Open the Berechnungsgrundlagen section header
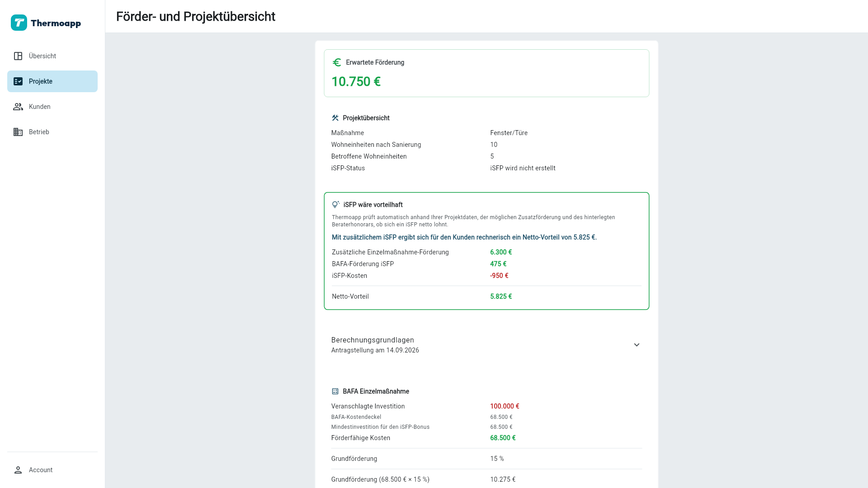868x488 pixels. 486,345
